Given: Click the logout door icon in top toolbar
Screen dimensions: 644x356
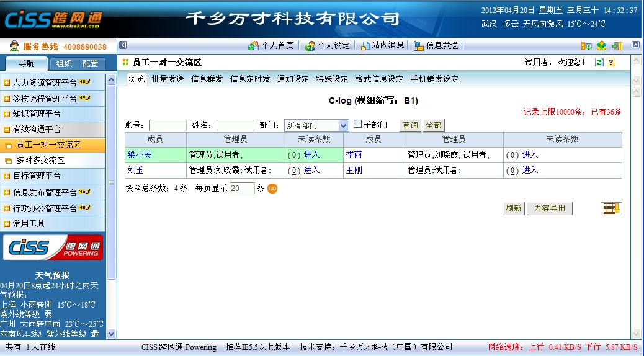Looking at the screenshot, I should point(617,45).
